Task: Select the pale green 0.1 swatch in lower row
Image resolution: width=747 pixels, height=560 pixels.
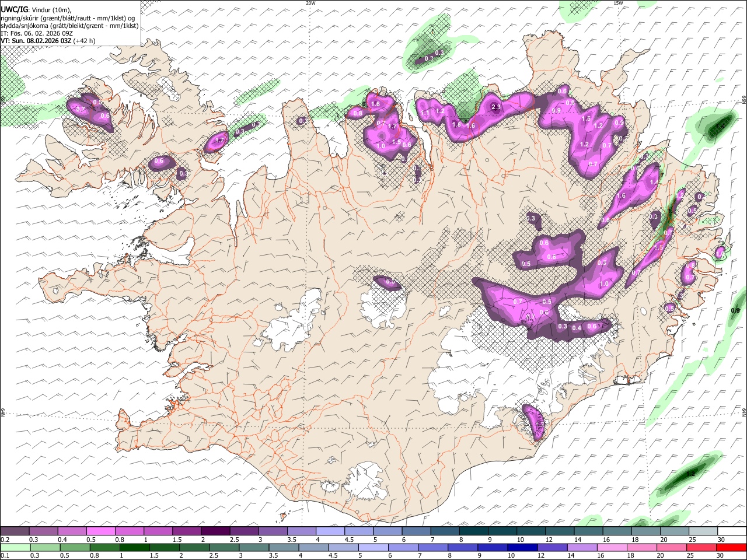Action: coord(15,547)
